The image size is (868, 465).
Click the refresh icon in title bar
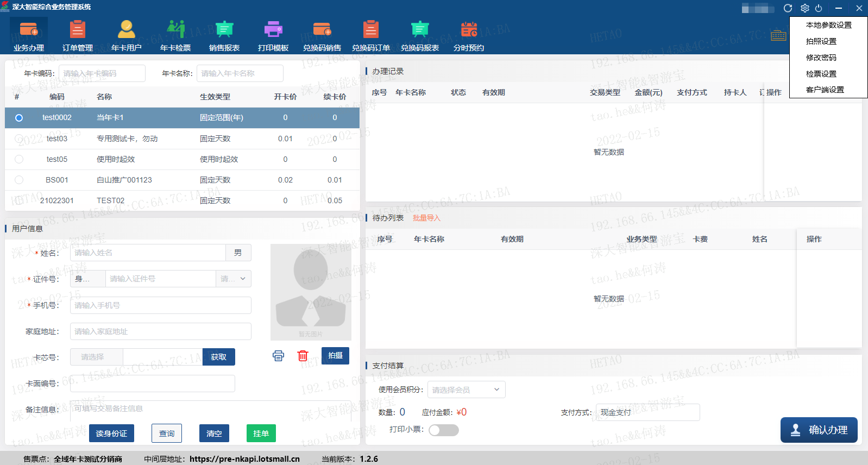coord(788,8)
